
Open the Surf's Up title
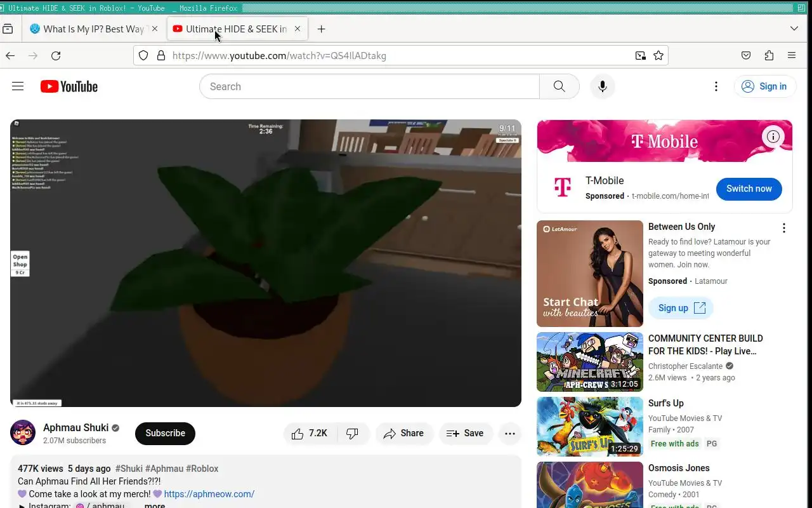click(666, 403)
